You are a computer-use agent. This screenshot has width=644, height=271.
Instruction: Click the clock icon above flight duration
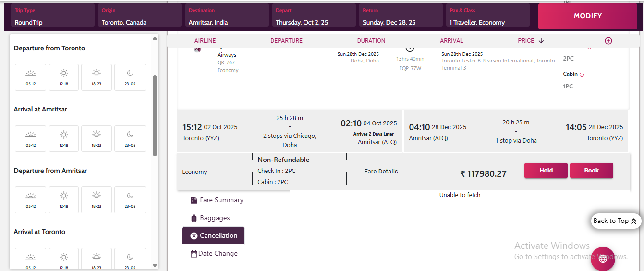pos(410,48)
